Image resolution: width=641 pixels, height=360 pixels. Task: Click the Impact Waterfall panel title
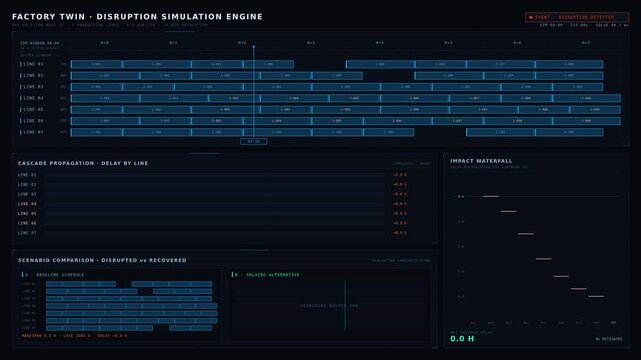click(481, 161)
